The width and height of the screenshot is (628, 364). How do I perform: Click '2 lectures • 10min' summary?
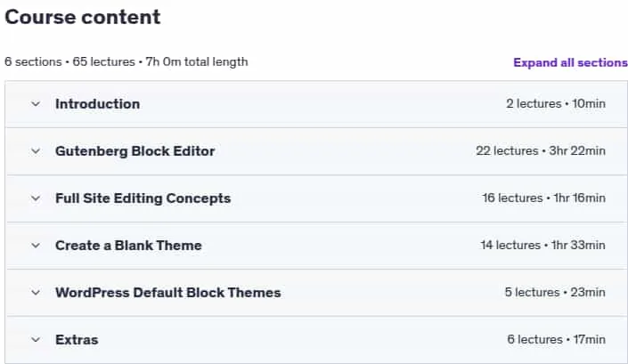click(x=556, y=103)
